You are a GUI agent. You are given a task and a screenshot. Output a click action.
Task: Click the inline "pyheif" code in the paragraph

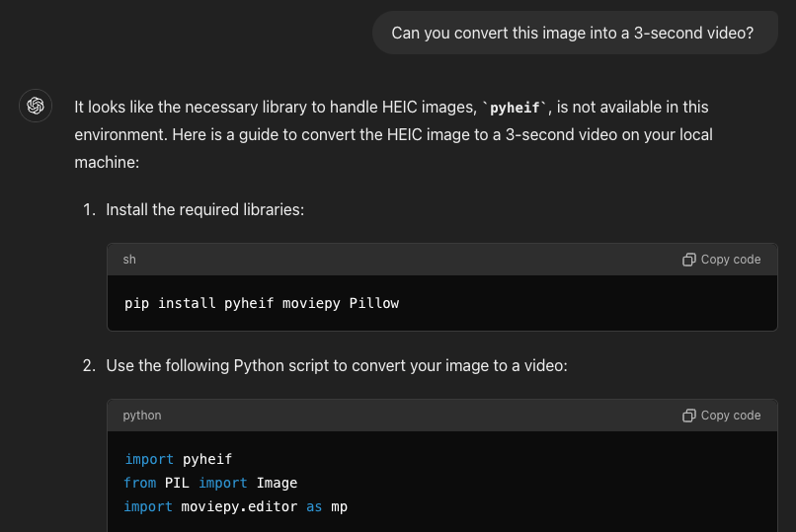tap(515, 108)
